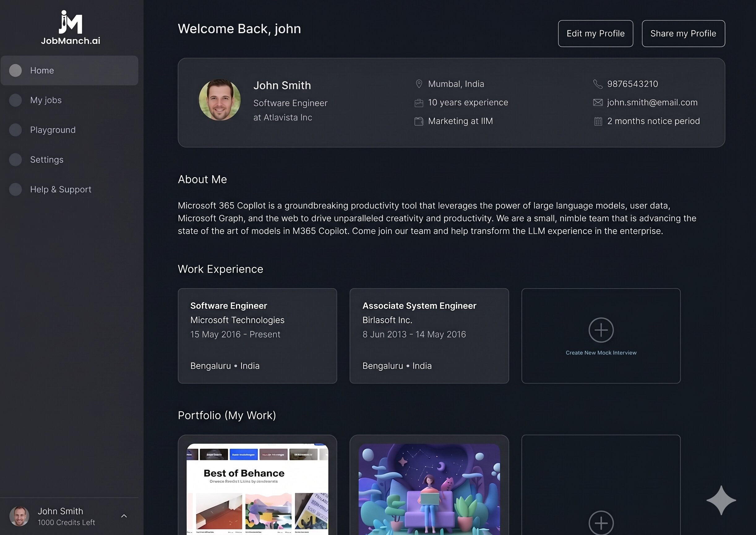Click the sparkle star icon at bottom right
Viewport: 756px width, 535px height.
(x=721, y=500)
